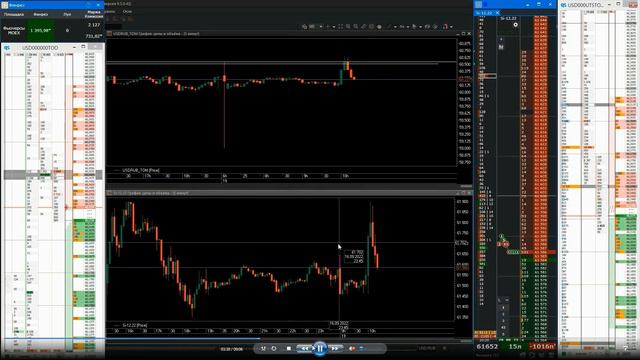Mute the player with the speaker icon
This screenshot has height=360, width=640.
[352, 348]
